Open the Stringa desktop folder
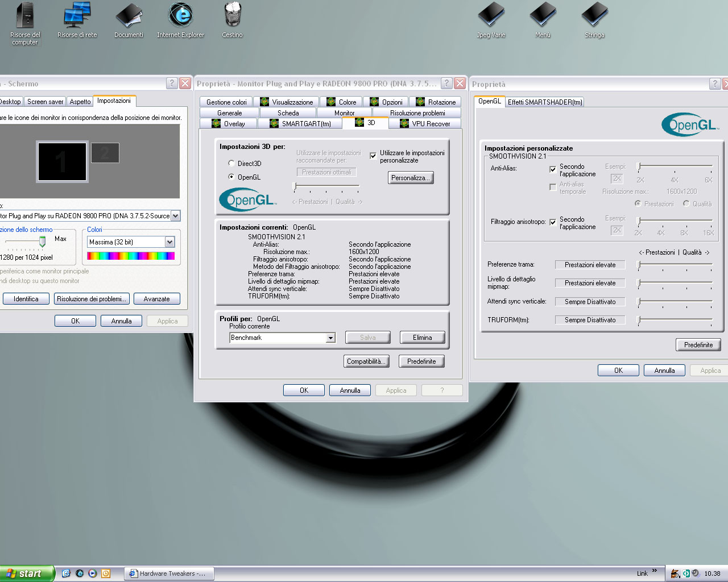Screen dimensions: 728x582 (x=594, y=20)
